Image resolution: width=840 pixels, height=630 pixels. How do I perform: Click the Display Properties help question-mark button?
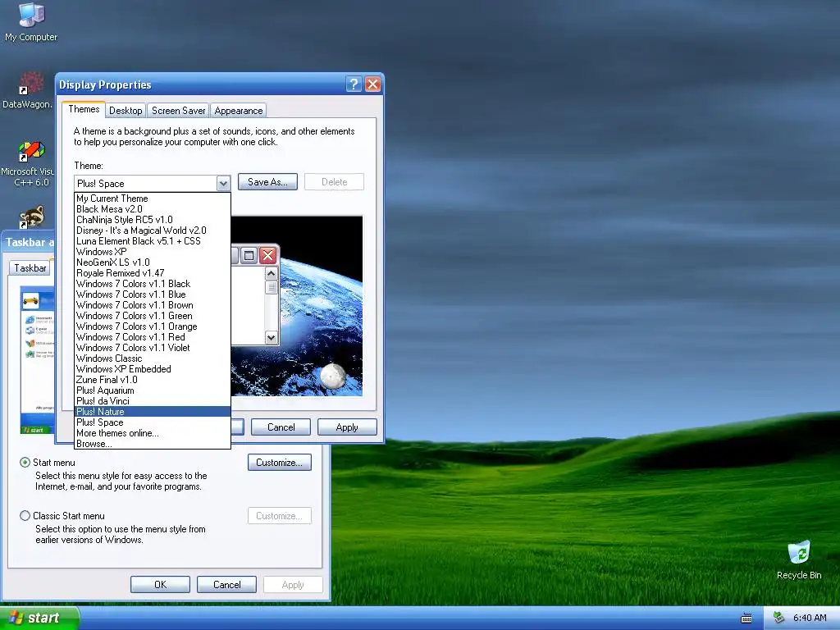tap(354, 84)
